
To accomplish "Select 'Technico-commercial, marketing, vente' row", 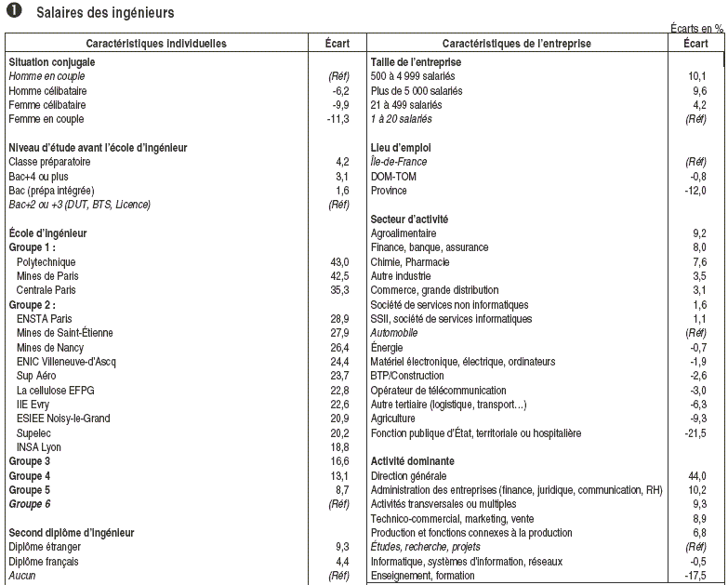I will (x=452, y=519).
